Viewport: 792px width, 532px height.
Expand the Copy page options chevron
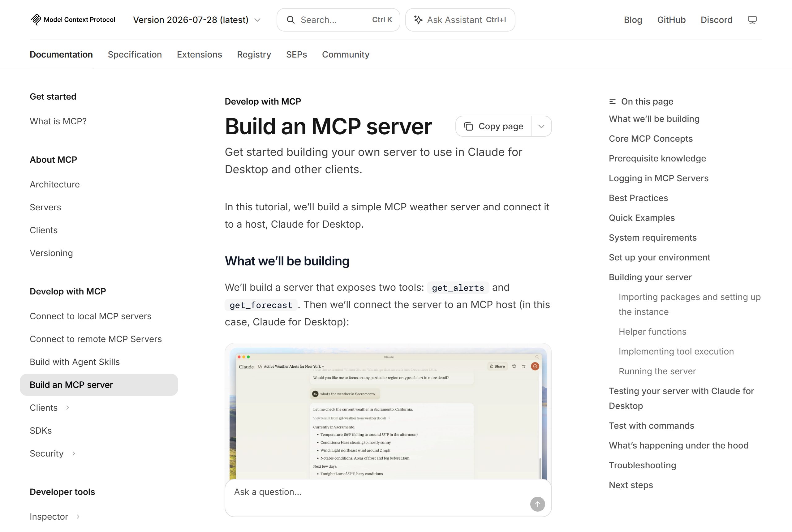coord(541,126)
